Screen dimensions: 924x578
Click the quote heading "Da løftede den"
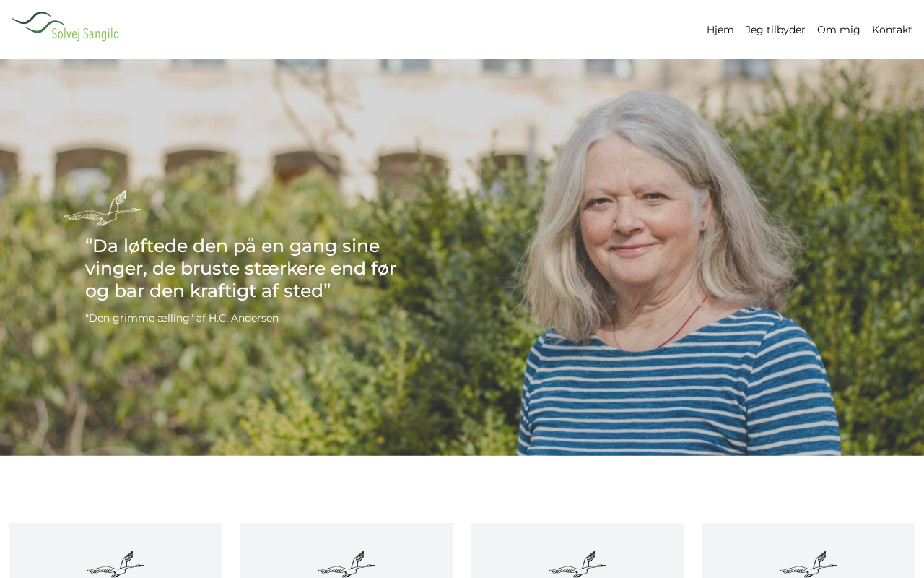click(241, 268)
